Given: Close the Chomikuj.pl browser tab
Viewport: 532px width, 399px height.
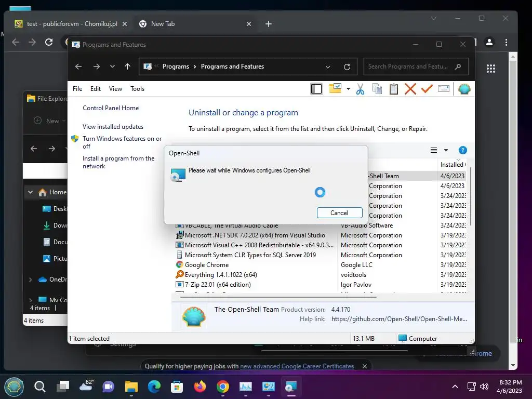Looking at the screenshot, I should [x=125, y=24].
